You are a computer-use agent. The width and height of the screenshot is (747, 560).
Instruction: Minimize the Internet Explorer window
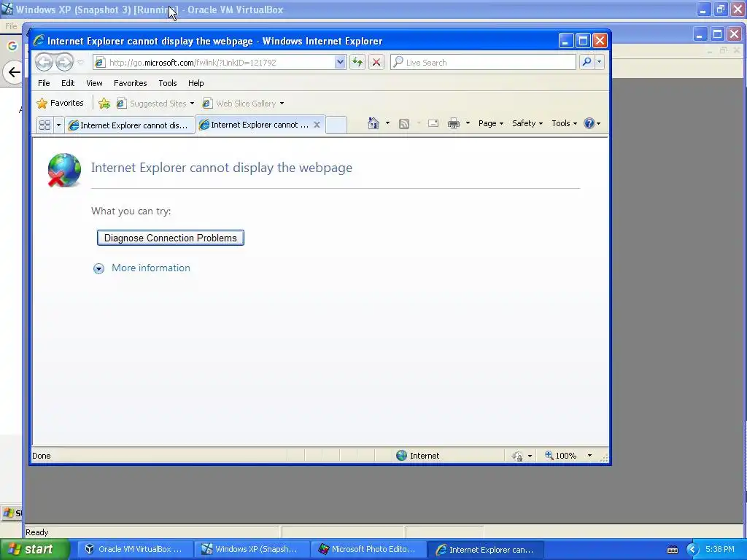point(565,41)
